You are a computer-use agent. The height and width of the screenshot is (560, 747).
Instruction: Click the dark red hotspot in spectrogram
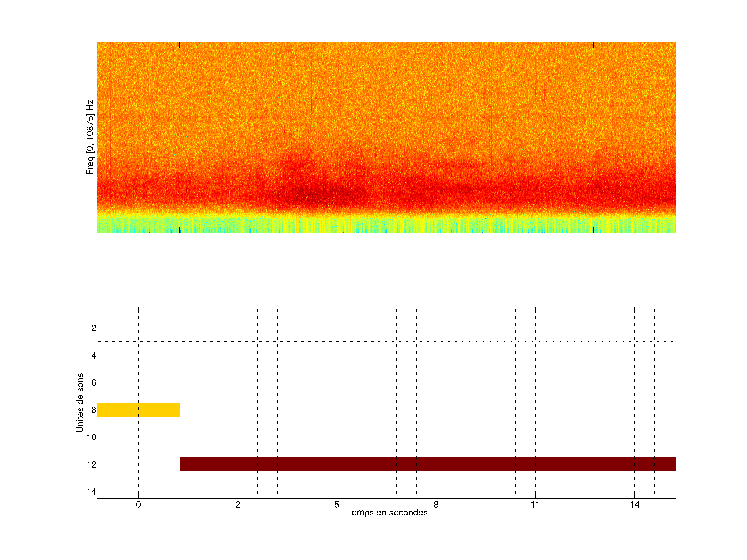[314, 195]
